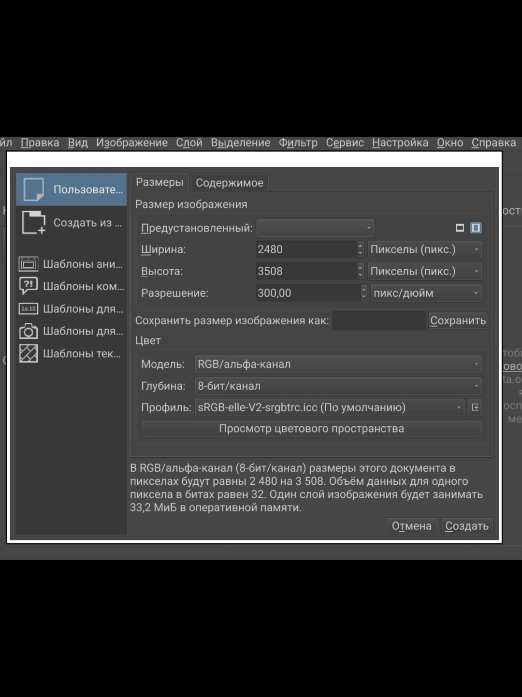Image resolution: width=522 pixels, height=697 pixels.
Task: Open the Глубина 8-бит/канал dropdown
Action: click(338, 386)
